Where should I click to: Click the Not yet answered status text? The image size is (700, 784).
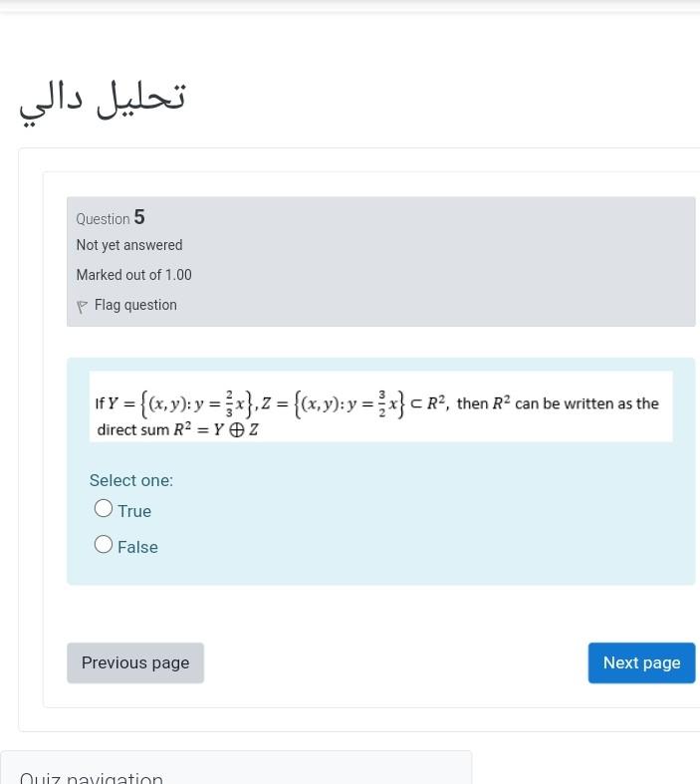[x=129, y=245]
